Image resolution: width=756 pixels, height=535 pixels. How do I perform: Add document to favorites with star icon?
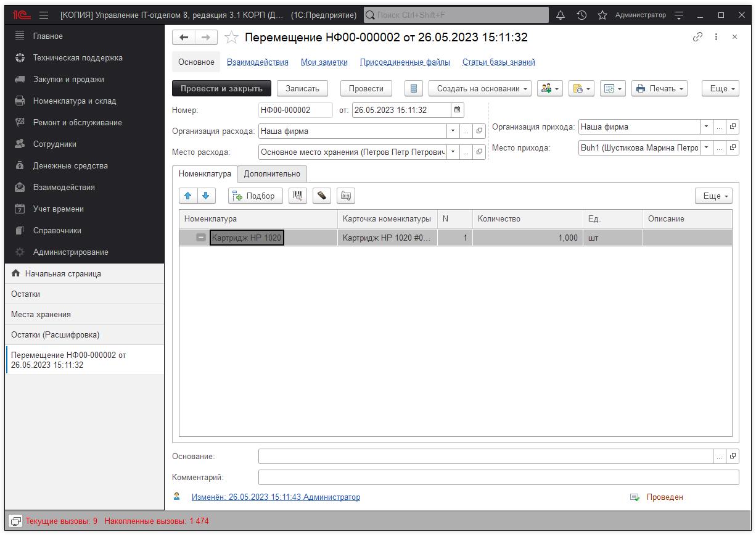pos(231,38)
